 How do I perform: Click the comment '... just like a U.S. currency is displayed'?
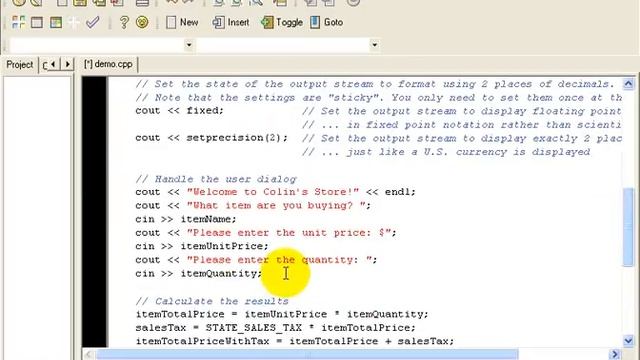tap(446, 152)
